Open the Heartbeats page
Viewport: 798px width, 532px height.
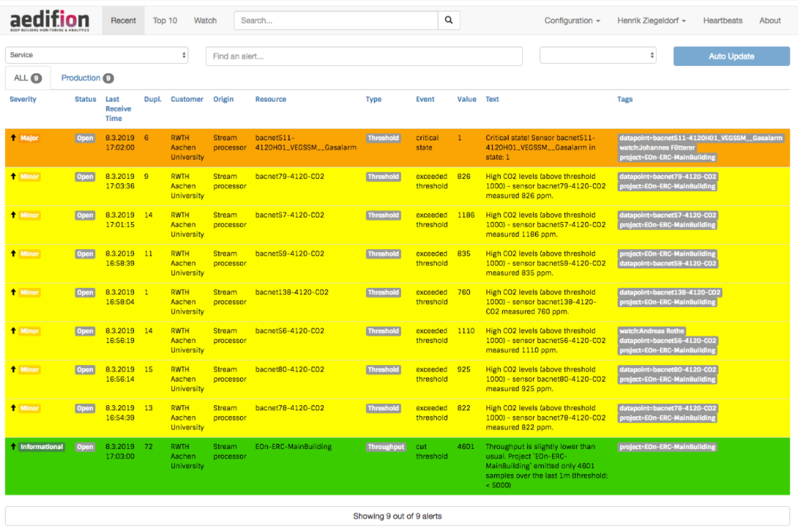[722, 21]
